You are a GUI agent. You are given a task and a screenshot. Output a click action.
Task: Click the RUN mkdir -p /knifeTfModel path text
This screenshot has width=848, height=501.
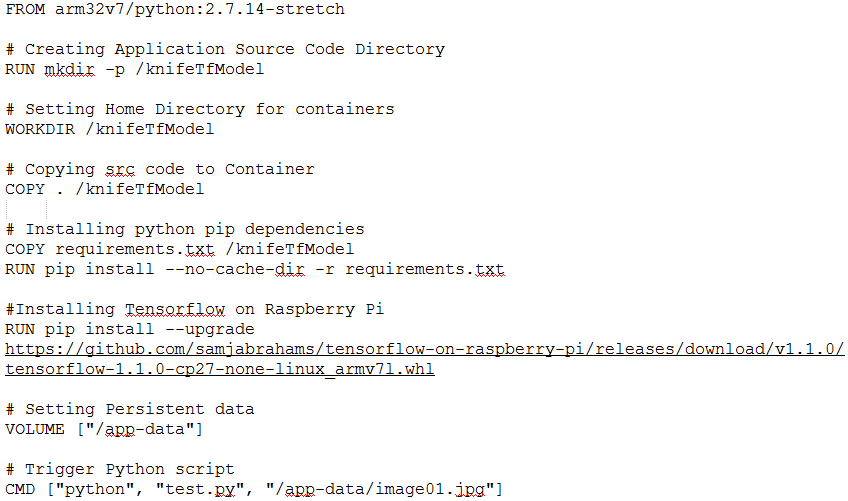(200, 69)
